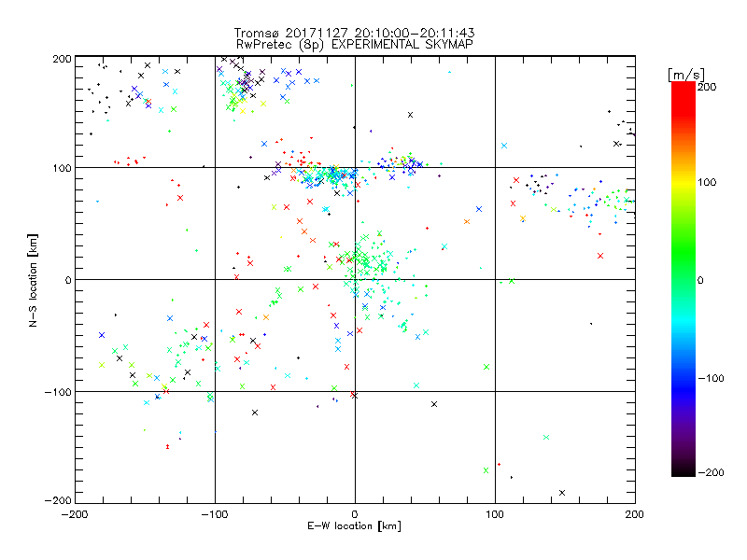Click the plot title 'Tromsø 20171127 20:10:00-20:11:43'
Viewport: 747px width, 560px height.
click(355, 33)
